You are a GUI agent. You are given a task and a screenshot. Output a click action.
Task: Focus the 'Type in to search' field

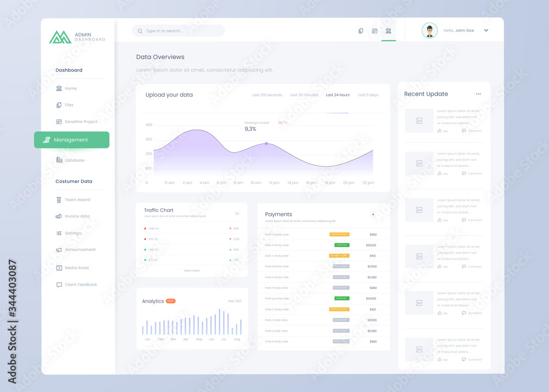pyautogui.click(x=178, y=31)
